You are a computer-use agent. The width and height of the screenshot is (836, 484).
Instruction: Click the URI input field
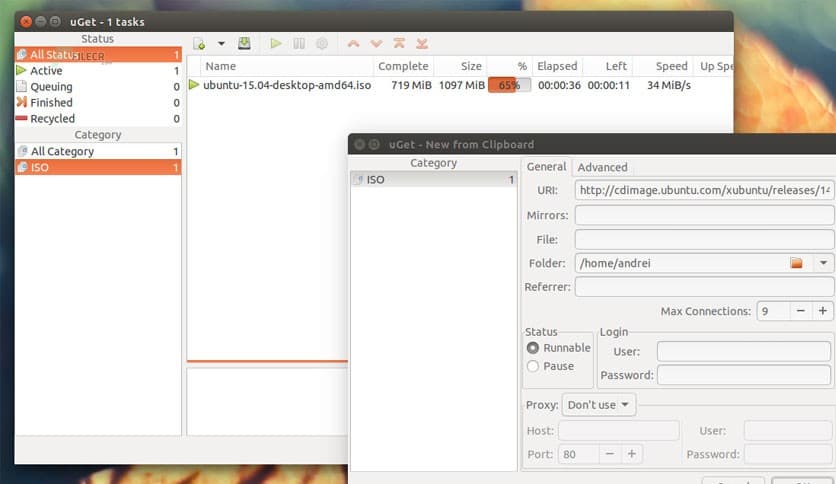point(704,190)
